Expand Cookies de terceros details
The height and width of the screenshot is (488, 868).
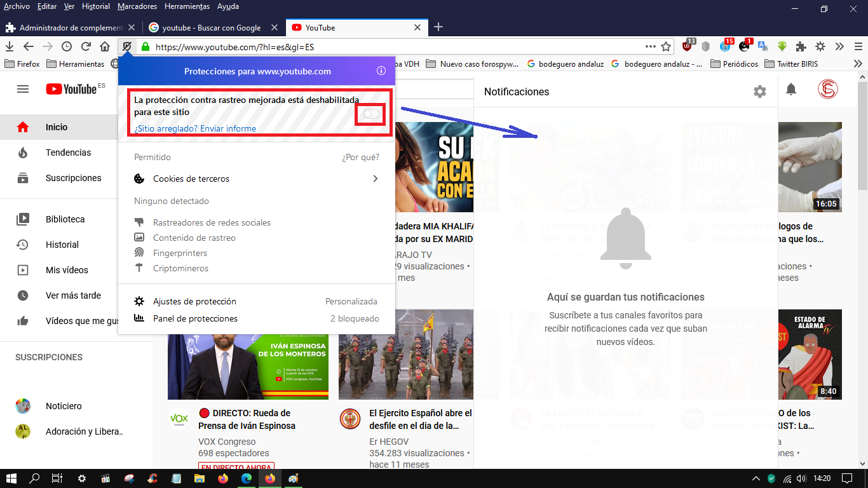375,179
